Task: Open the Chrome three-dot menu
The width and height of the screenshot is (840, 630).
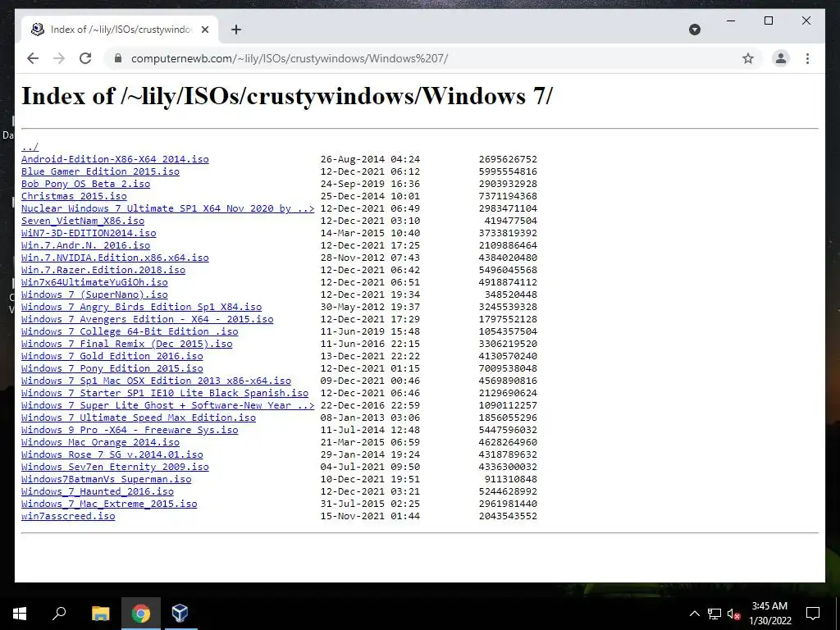Action: [x=807, y=58]
